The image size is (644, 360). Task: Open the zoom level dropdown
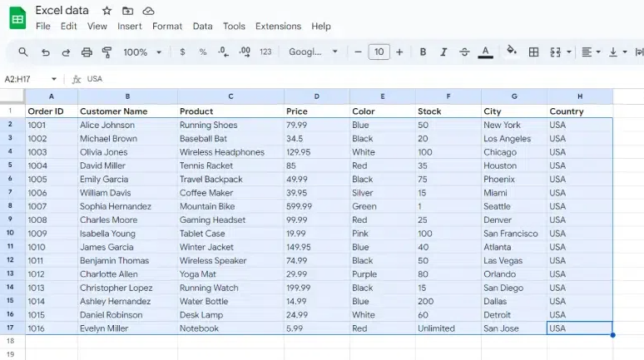[142, 52]
